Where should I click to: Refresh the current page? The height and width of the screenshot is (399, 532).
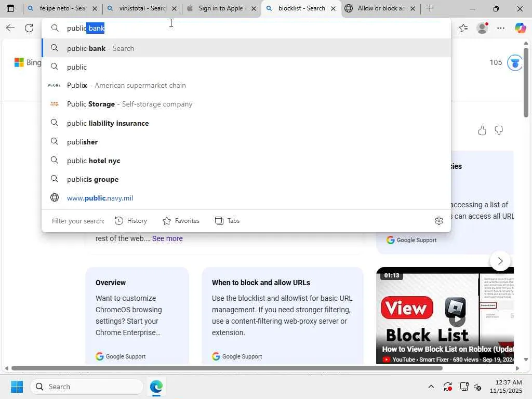click(29, 28)
